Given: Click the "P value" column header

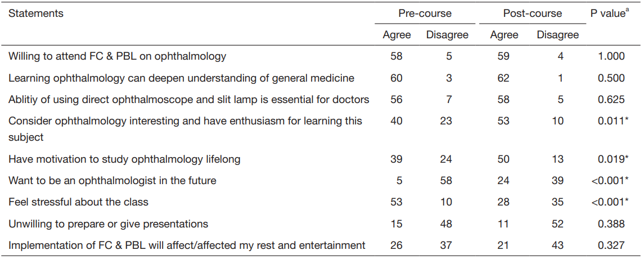Looking at the screenshot, I should point(609,14).
